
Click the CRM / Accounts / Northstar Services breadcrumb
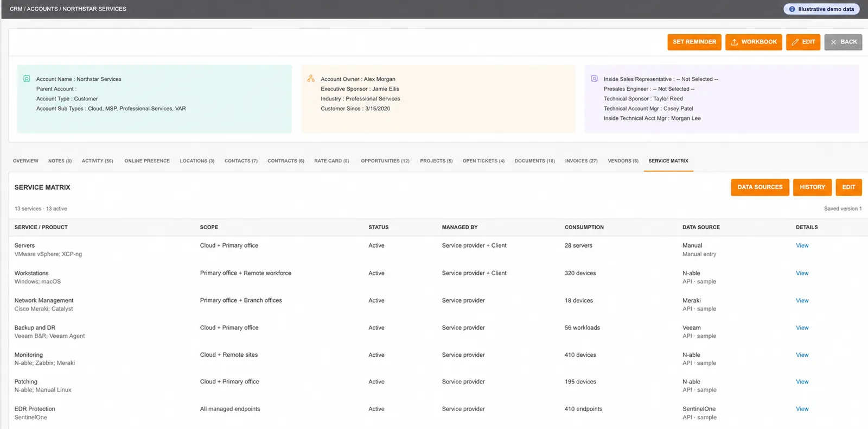coord(68,9)
